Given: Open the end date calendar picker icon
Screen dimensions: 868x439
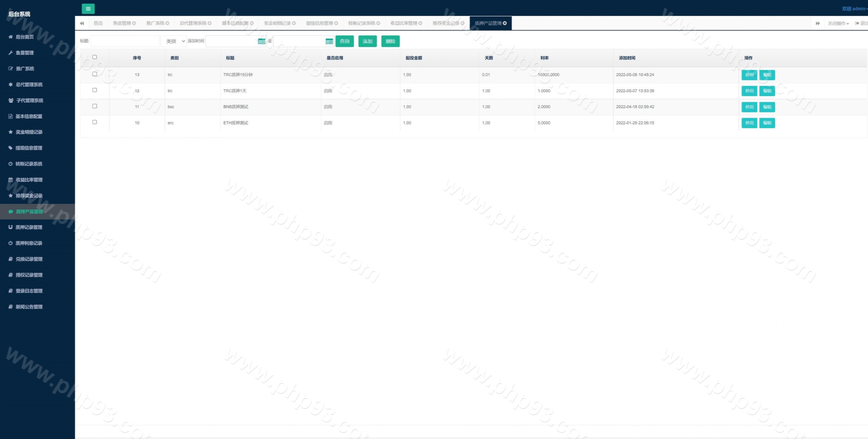Looking at the screenshot, I should [x=329, y=41].
